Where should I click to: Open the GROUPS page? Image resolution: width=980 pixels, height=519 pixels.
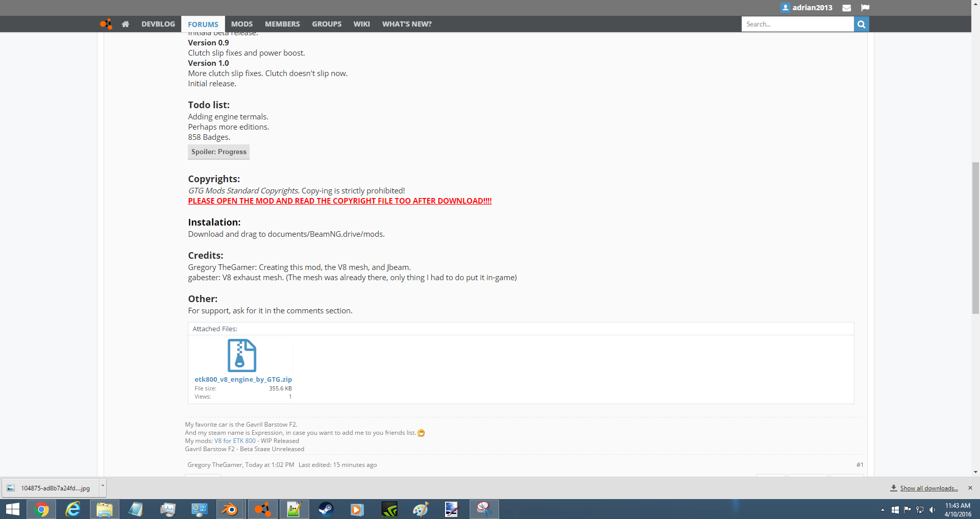click(327, 24)
